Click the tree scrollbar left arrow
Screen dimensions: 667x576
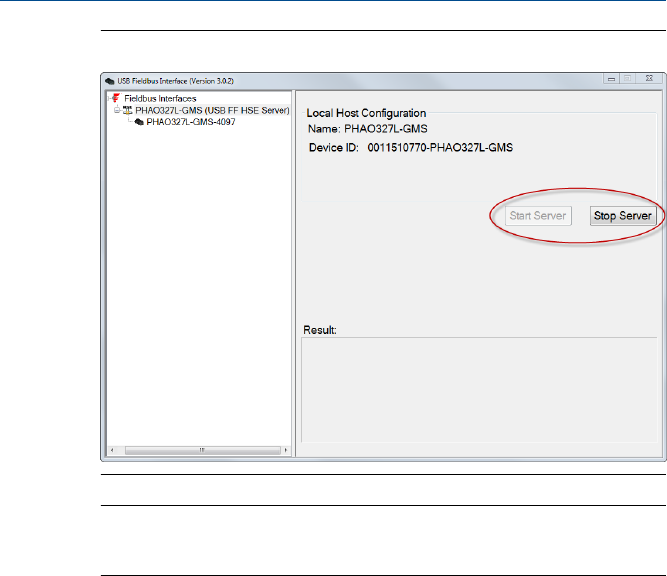(x=112, y=450)
